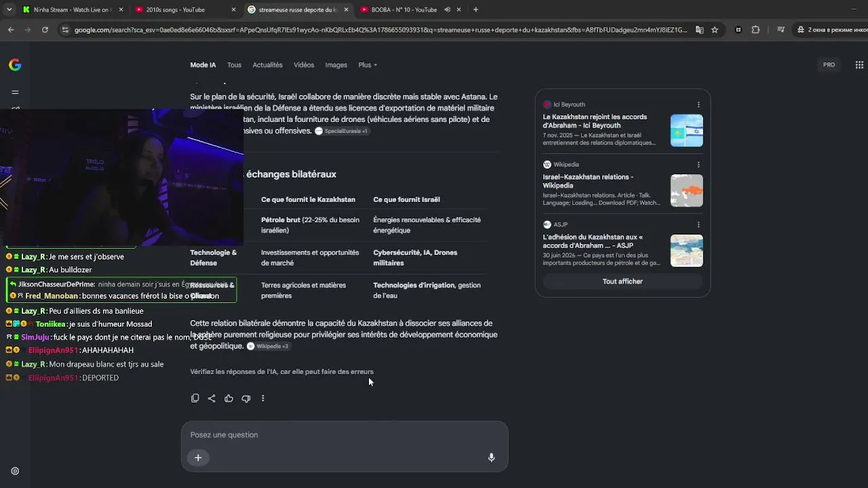Open the incognito windows indicator
Image resolution: width=868 pixels, height=488 pixels.
point(831,30)
